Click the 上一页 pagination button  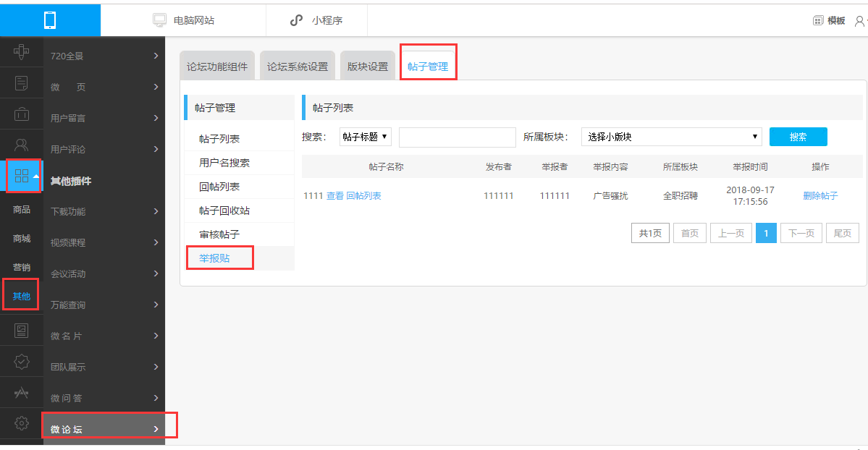(x=731, y=233)
